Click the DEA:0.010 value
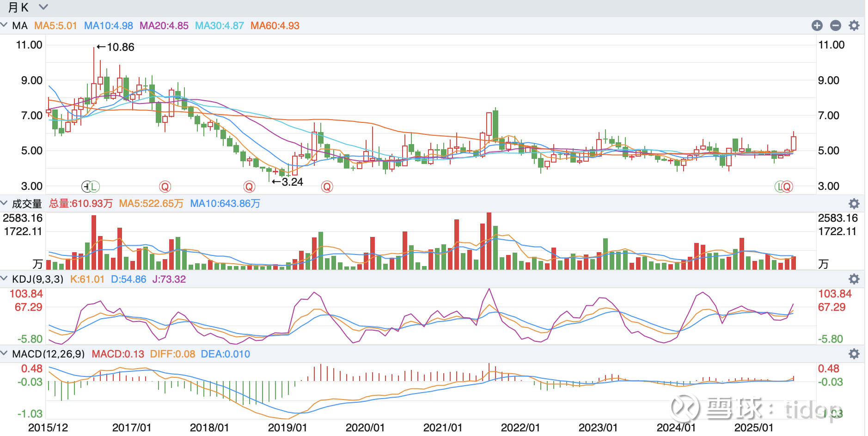 pyautogui.click(x=226, y=354)
